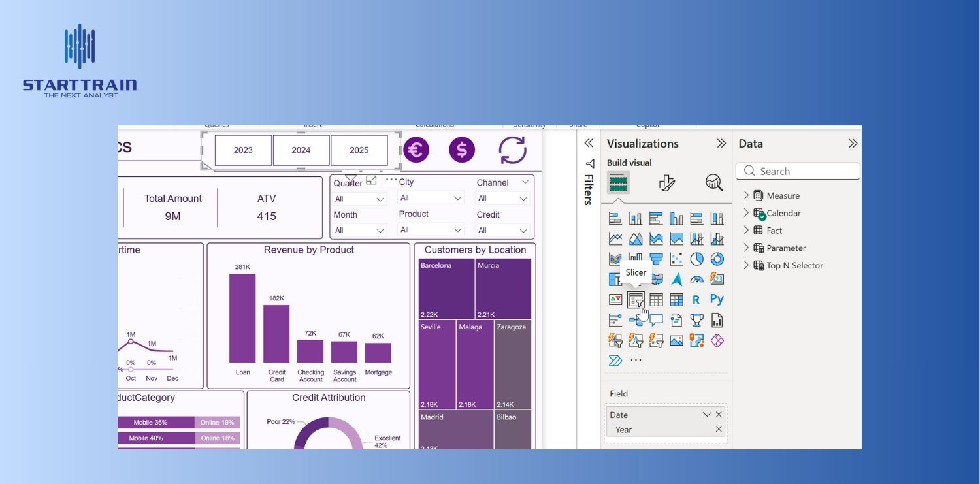Click the Pie chart visualization icon
The image size is (980, 484).
point(696,259)
